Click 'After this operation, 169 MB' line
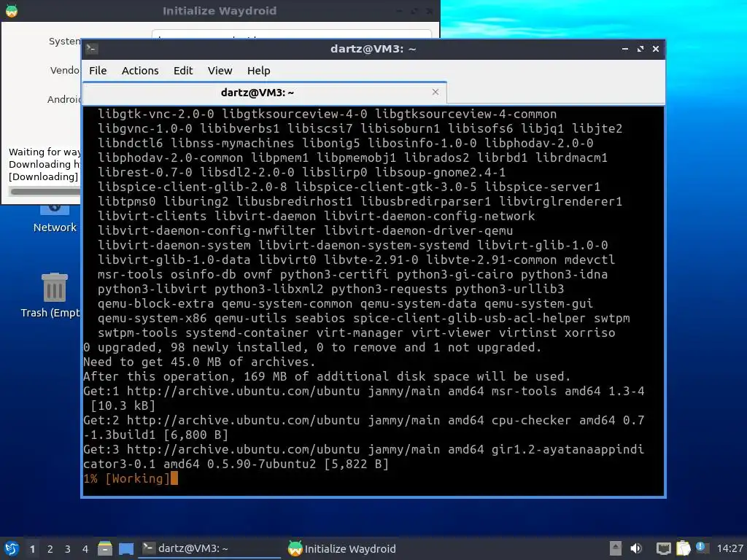The width and height of the screenshot is (747, 560). [327, 376]
